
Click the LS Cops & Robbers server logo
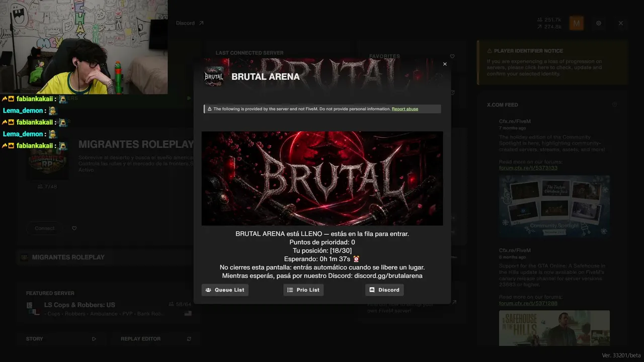pos(33,309)
